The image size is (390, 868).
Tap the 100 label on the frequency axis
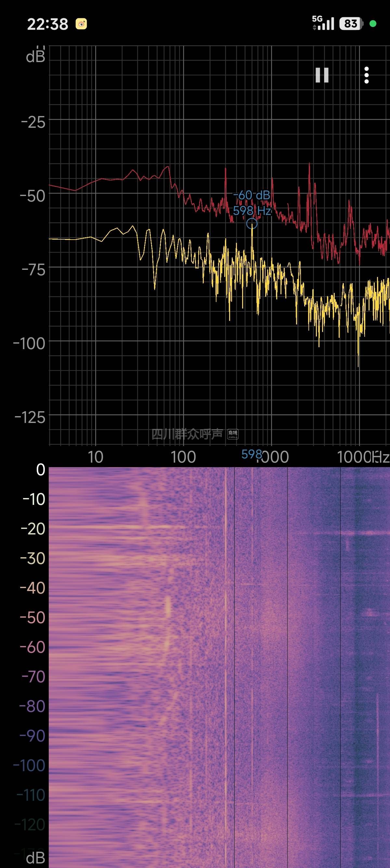(183, 457)
